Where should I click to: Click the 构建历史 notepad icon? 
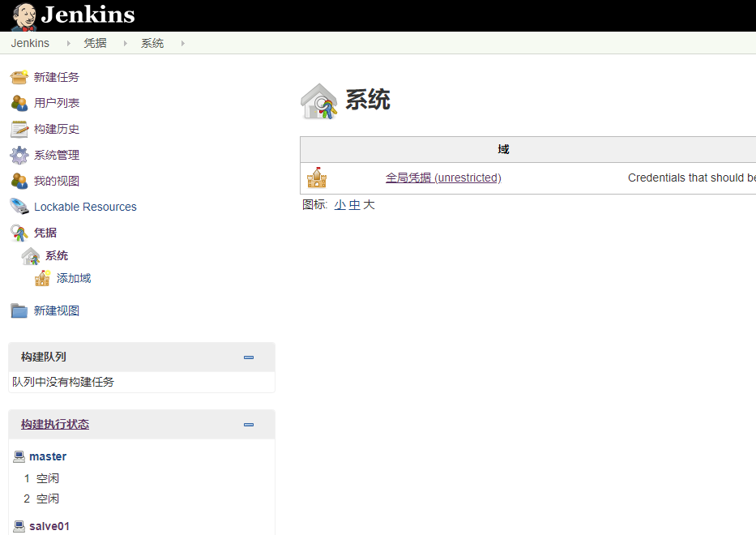(x=19, y=129)
